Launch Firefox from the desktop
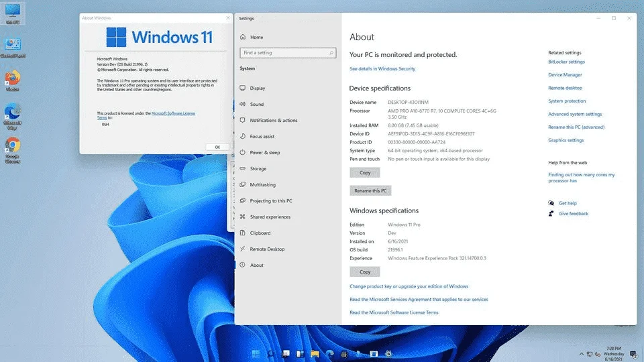This screenshot has width=644, height=362. [13, 80]
